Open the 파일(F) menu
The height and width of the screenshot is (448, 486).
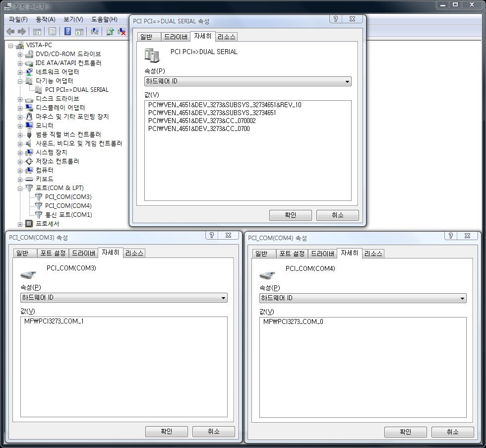pos(18,19)
